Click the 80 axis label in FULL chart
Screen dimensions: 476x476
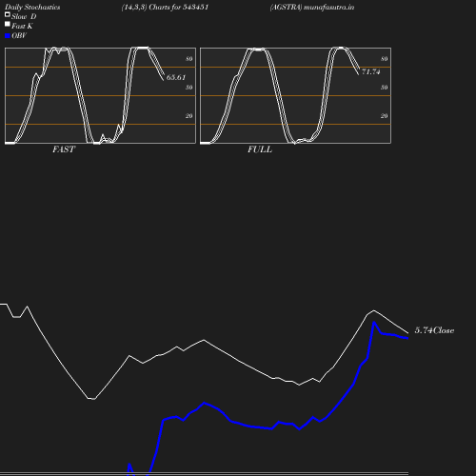385,59
